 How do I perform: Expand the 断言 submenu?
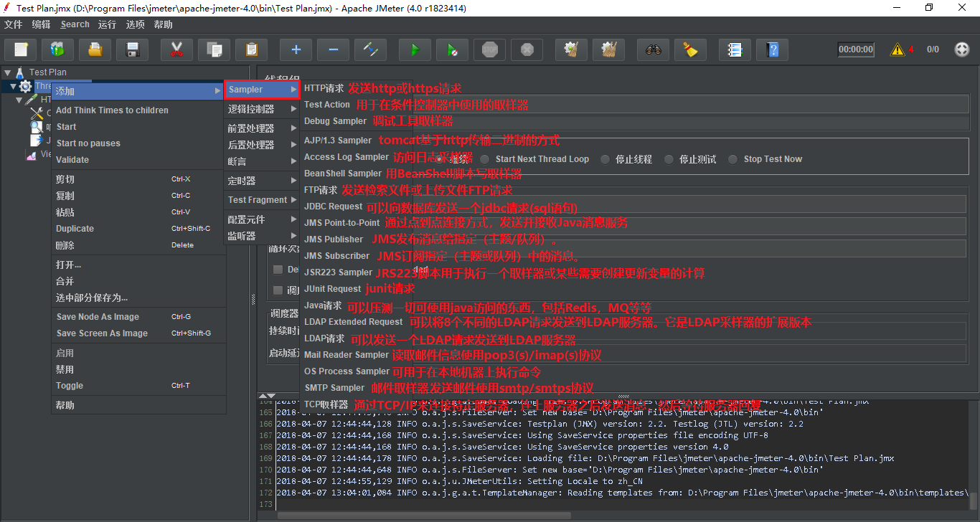pyautogui.click(x=262, y=161)
